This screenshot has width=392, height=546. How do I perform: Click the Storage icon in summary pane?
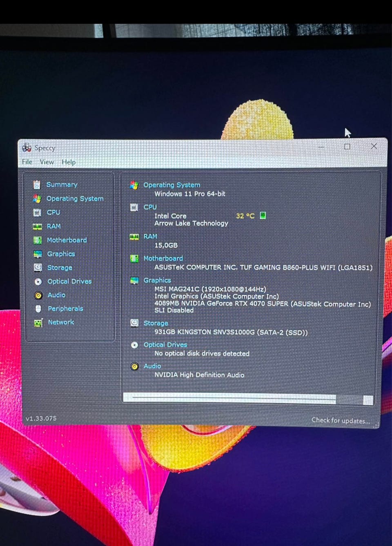pyautogui.click(x=134, y=323)
